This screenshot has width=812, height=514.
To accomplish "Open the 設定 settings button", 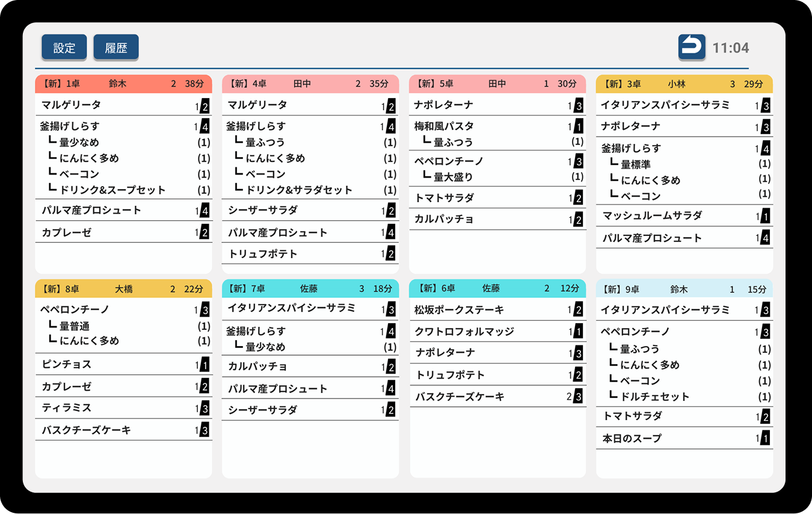I will 64,48.
